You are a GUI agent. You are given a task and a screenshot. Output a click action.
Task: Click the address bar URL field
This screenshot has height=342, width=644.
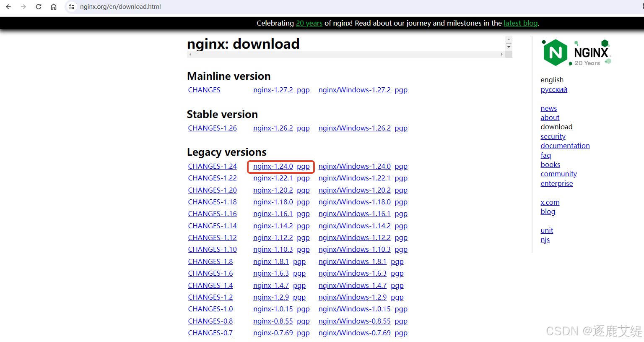(x=120, y=7)
